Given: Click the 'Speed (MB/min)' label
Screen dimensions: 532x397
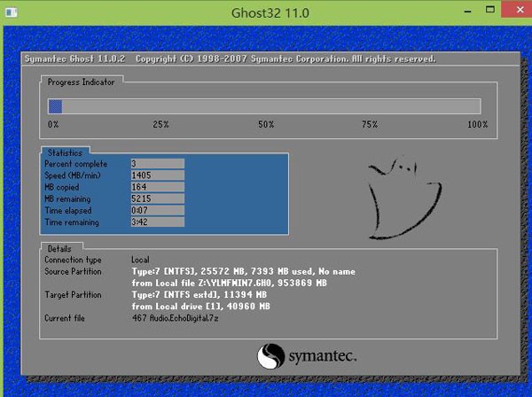Looking at the screenshot, I should (73, 175).
